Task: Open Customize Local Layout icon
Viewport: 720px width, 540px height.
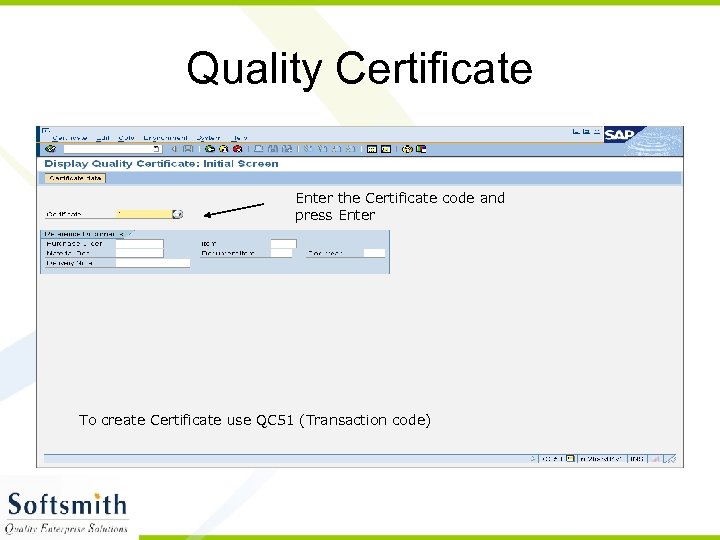Action: pos(421,149)
